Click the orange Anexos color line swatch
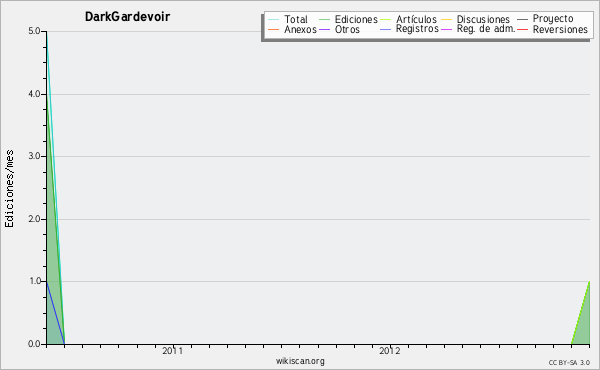Screen dimensions: 600x370 [274, 29]
